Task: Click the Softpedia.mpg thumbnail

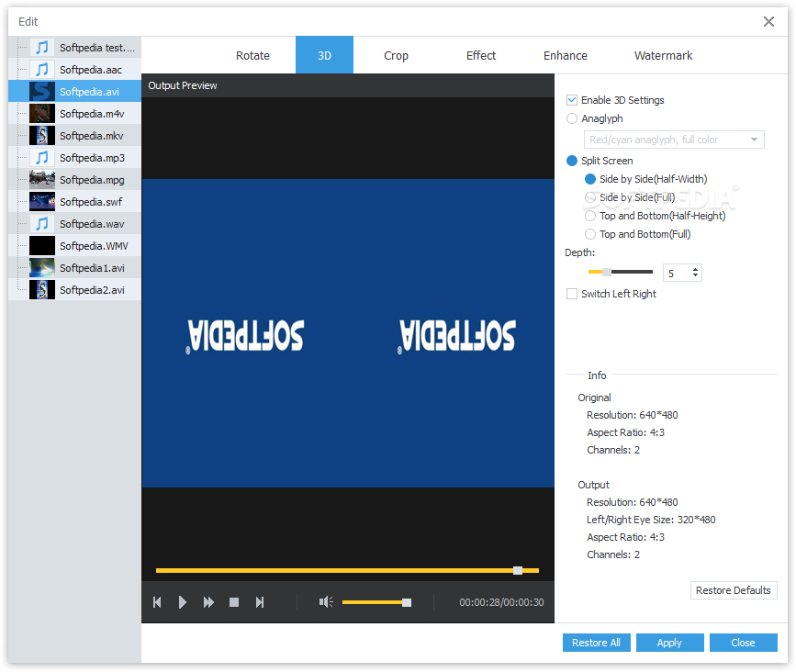Action: click(x=42, y=180)
